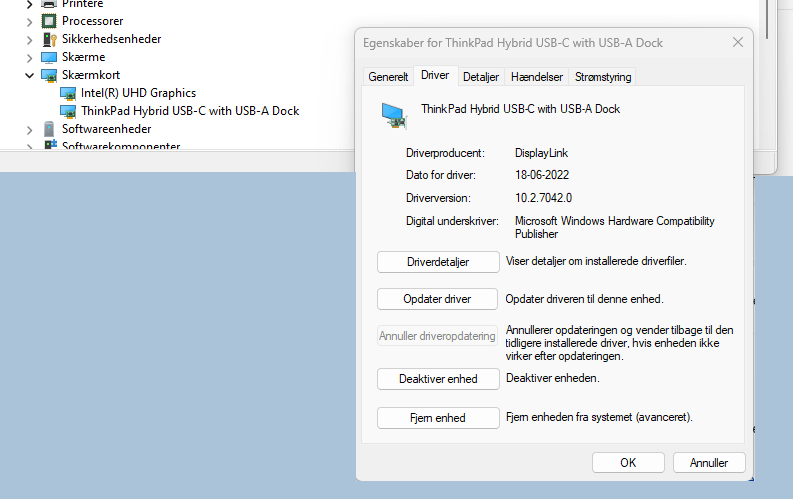Click the Opdater driver button
Image resolution: width=793 pixels, height=499 pixels.
437,299
